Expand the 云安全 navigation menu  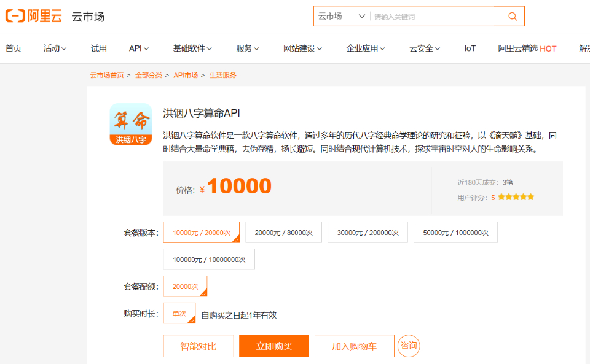[425, 48]
